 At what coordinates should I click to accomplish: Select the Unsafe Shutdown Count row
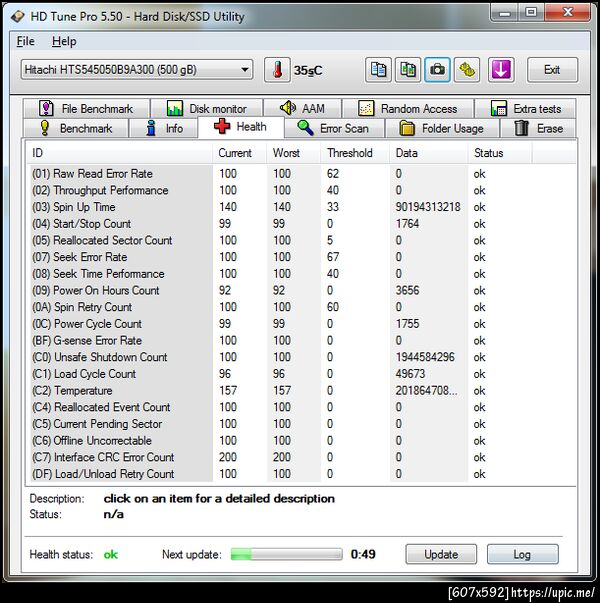[301, 357]
